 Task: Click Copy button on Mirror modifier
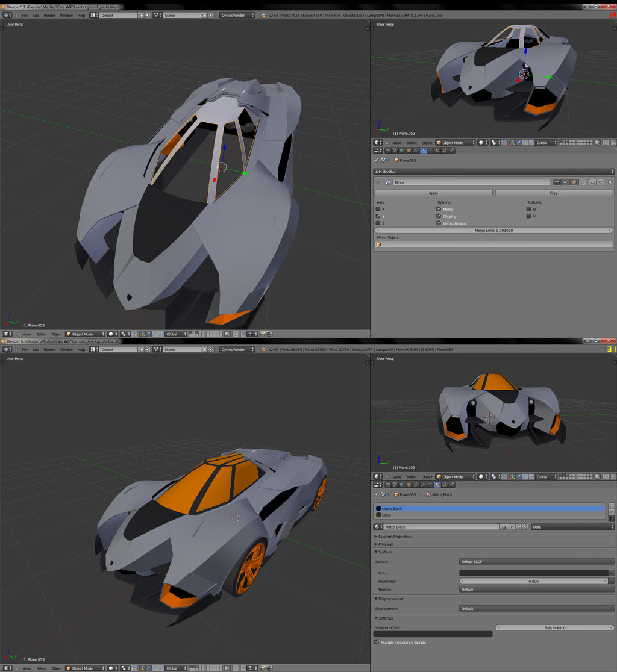click(x=554, y=193)
